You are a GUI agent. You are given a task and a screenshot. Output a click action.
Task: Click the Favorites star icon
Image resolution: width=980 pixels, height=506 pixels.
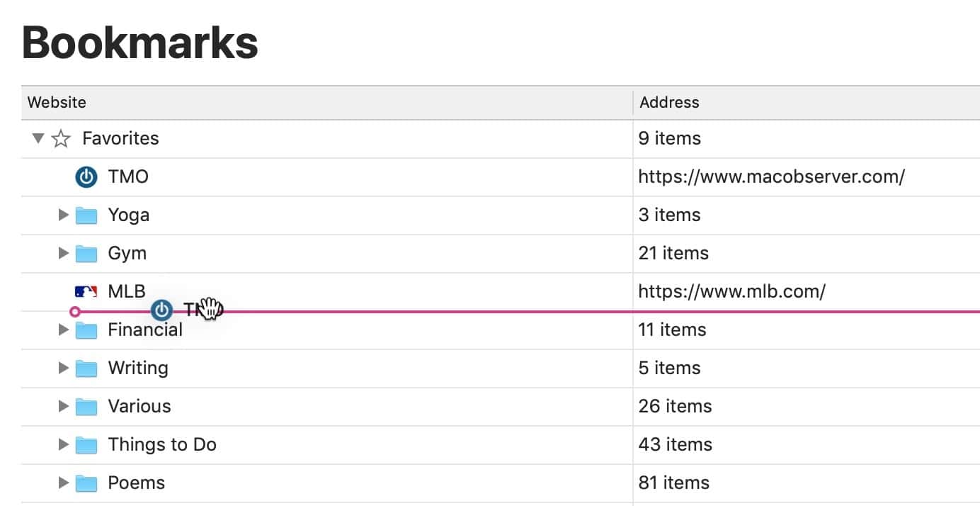click(62, 139)
